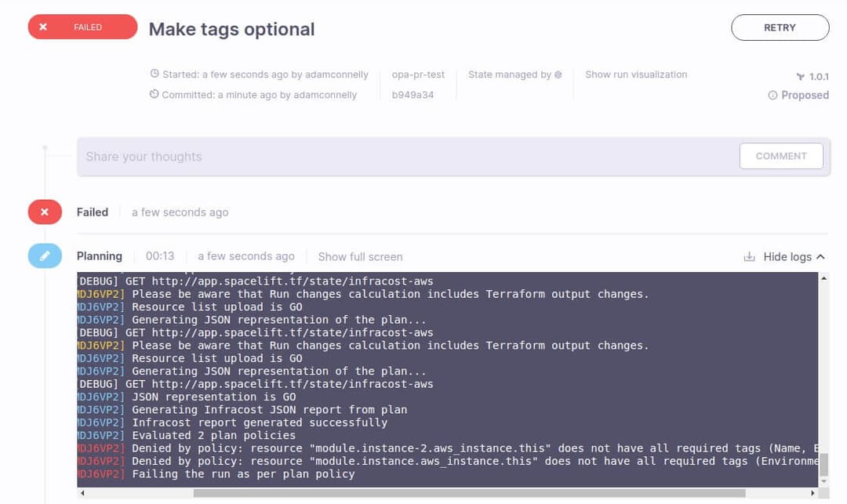Viewport: 847px width, 504px height.
Task: Click the clock icon beside Started timestamp
Action: point(154,74)
